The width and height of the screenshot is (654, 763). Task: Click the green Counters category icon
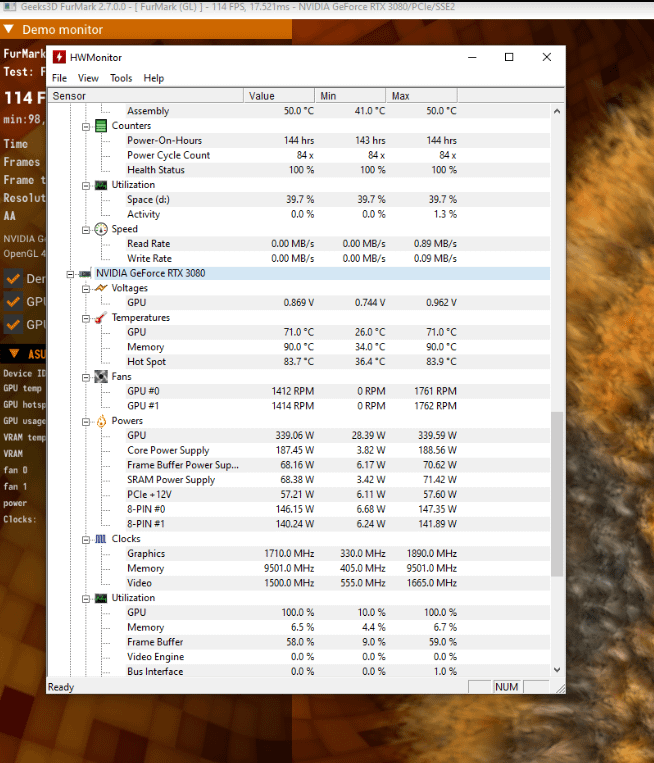click(x=101, y=126)
